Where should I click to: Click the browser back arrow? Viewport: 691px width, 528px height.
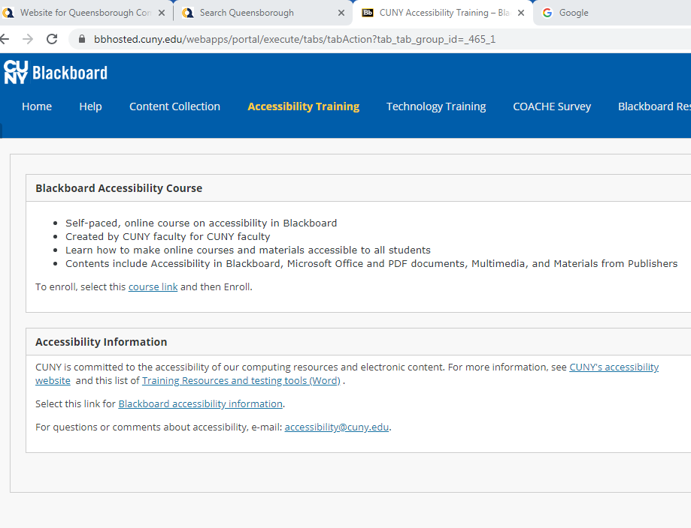click(x=4, y=39)
